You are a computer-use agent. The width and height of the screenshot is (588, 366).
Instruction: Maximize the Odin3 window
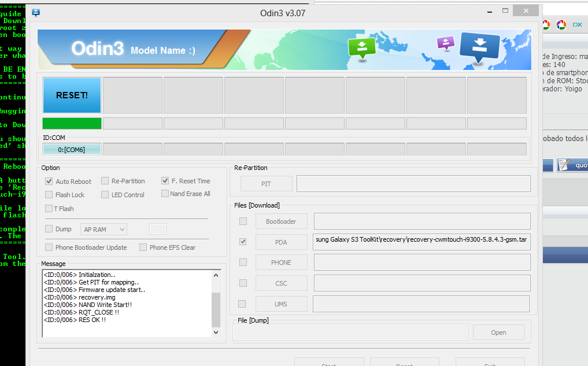[x=505, y=11]
